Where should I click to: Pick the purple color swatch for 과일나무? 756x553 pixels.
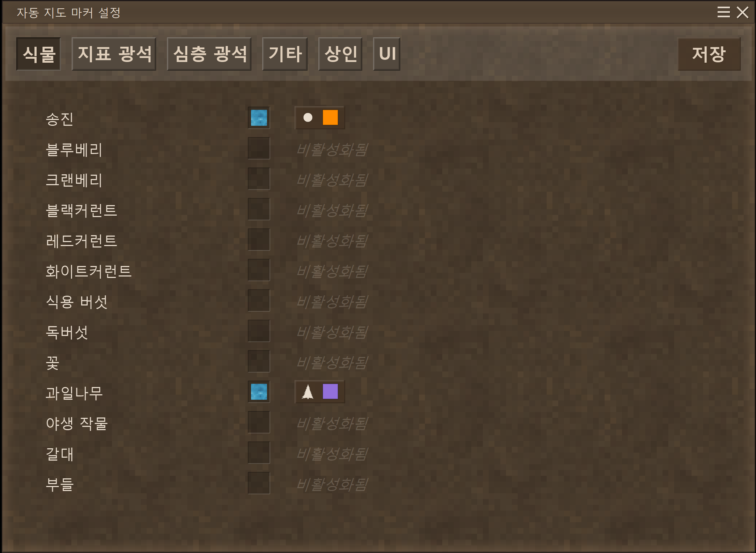[x=330, y=391]
